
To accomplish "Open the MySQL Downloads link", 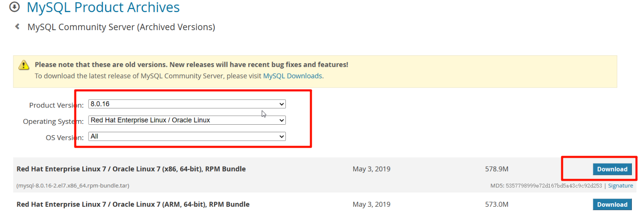I will click(x=293, y=76).
